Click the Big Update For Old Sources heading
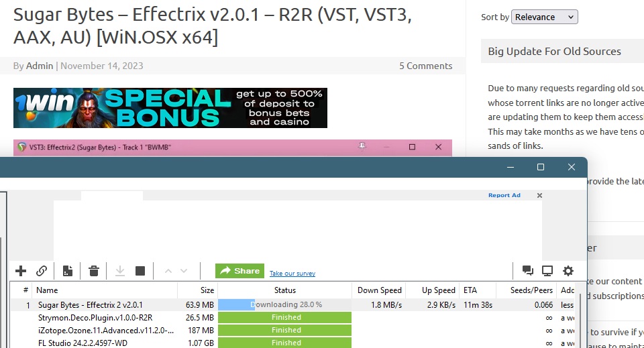Screen dimensions: 644x348 pyautogui.click(x=554, y=52)
